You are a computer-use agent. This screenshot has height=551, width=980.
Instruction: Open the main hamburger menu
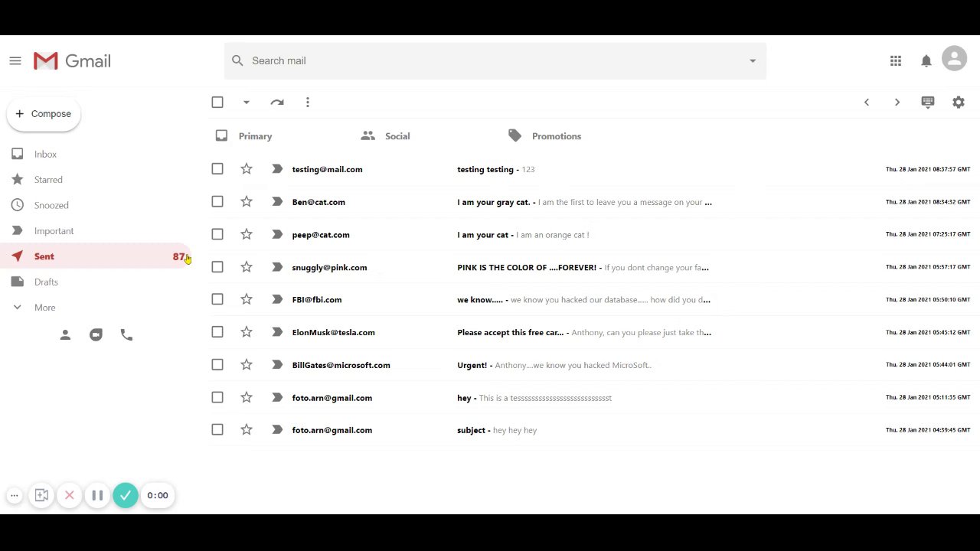click(15, 61)
